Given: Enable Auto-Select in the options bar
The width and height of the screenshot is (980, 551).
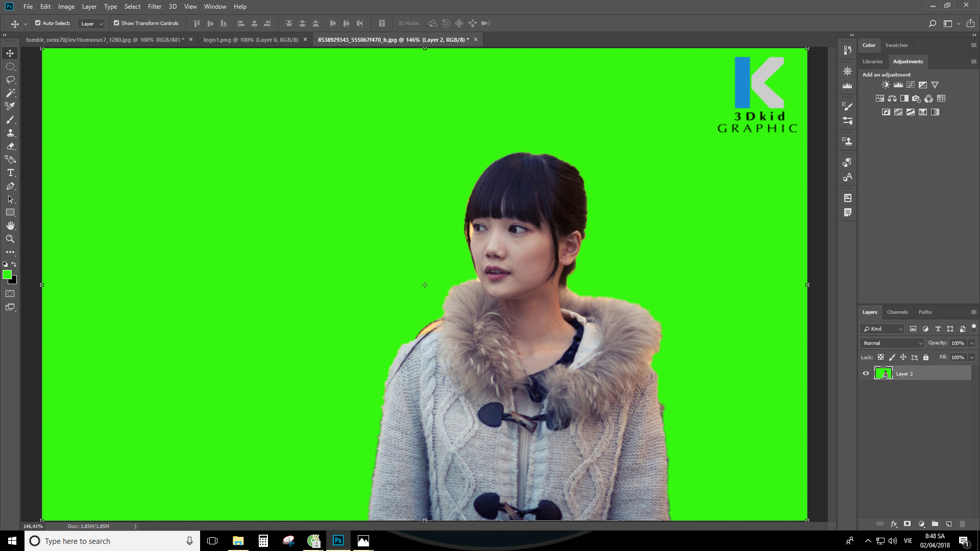Looking at the screenshot, I should point(37,23).
